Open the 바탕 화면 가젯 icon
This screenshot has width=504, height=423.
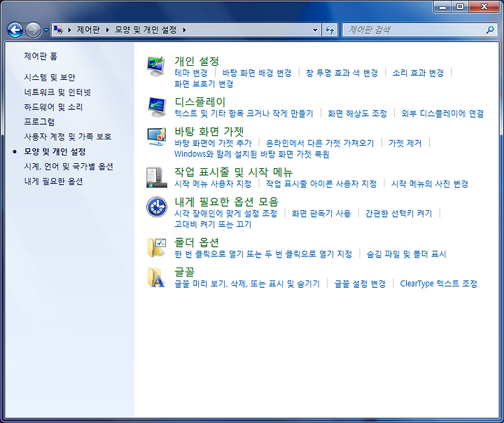(157, 137)
